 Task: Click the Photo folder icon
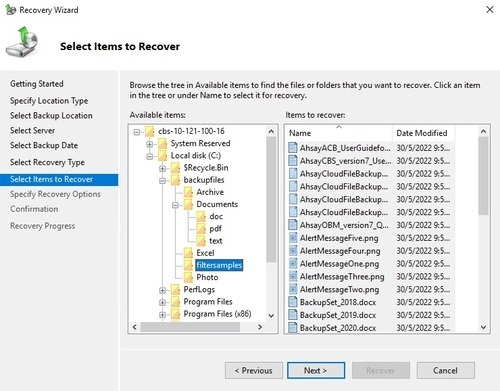point(188,277)
